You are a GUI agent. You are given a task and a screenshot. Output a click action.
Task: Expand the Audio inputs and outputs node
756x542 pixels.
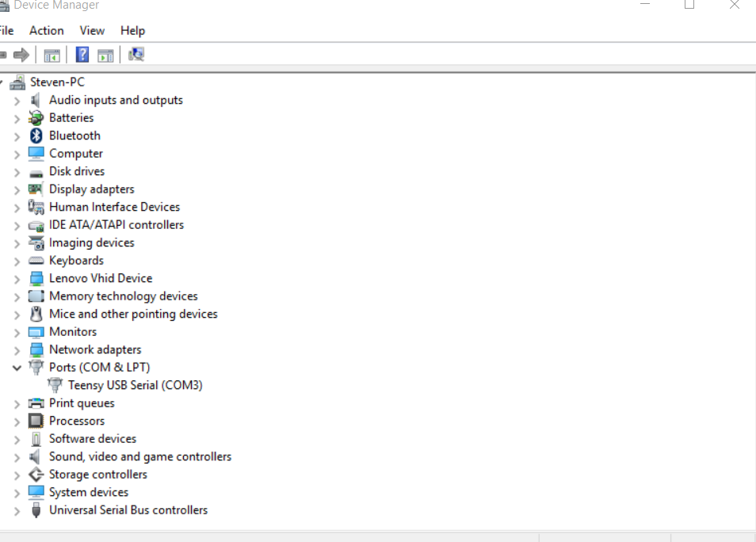pyautogui.click(x=17, y=101)
